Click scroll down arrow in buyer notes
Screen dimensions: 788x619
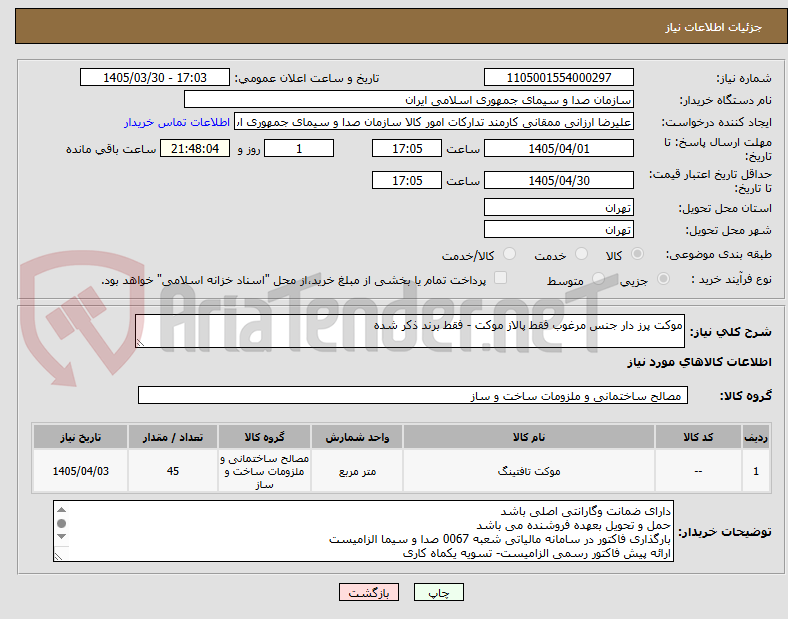point(61,537)
